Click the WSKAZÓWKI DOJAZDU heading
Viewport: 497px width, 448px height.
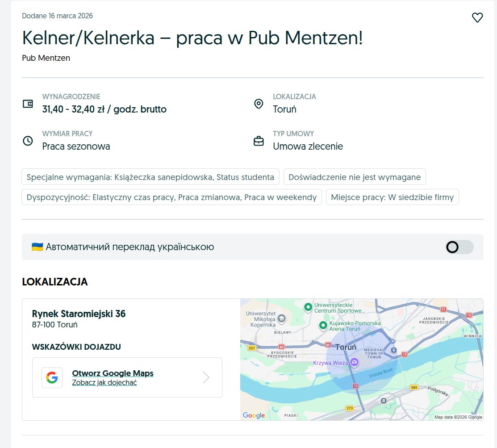(x=76, y=347)
